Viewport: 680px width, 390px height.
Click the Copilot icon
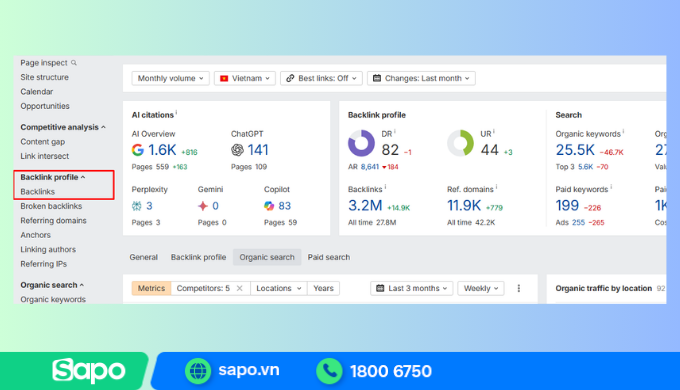coord(269,206)
